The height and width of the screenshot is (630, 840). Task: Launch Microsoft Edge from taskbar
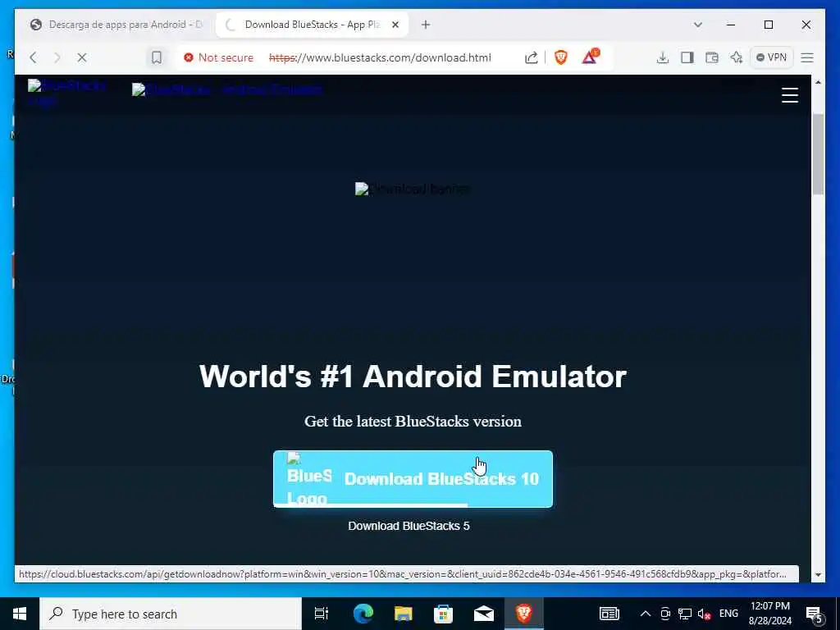(363, 614)
